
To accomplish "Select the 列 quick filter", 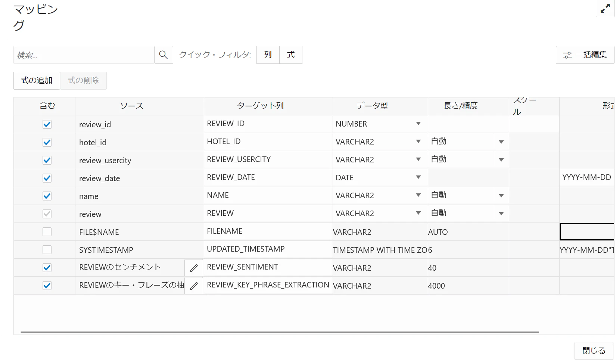I will [x=268, y=55].
